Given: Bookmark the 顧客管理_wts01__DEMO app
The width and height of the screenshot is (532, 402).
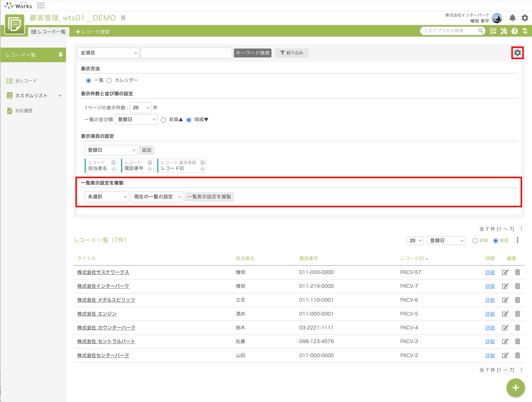Looking at the screenshot, I should pos(123,18).
